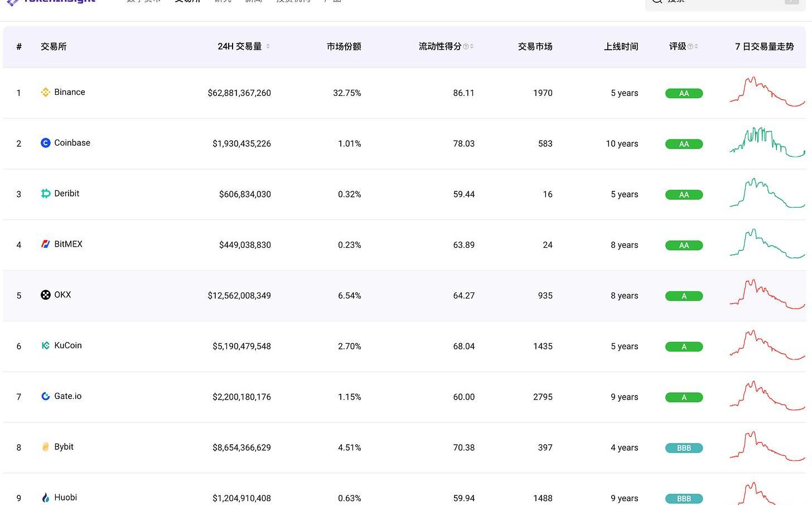Click KuCoin's A rating badge
This screenshot has height=505, width=812.
click(684, 347)
